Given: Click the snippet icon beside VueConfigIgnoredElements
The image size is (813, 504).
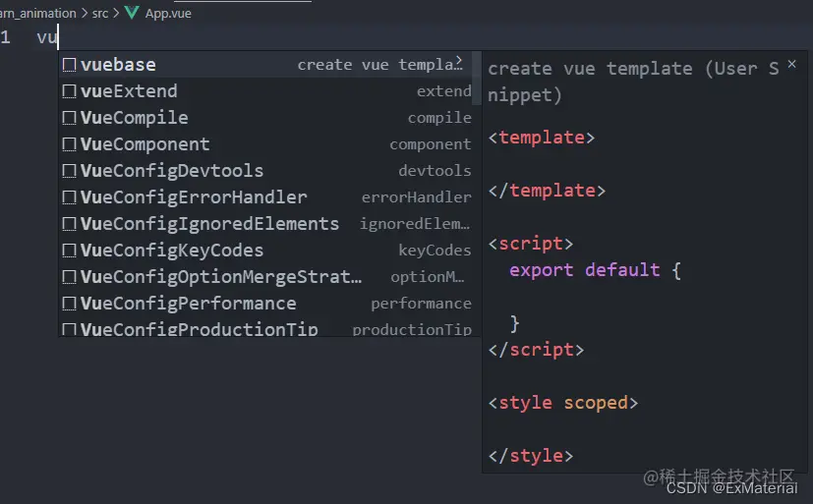Looking at the screenshot, I should point(69,224).
